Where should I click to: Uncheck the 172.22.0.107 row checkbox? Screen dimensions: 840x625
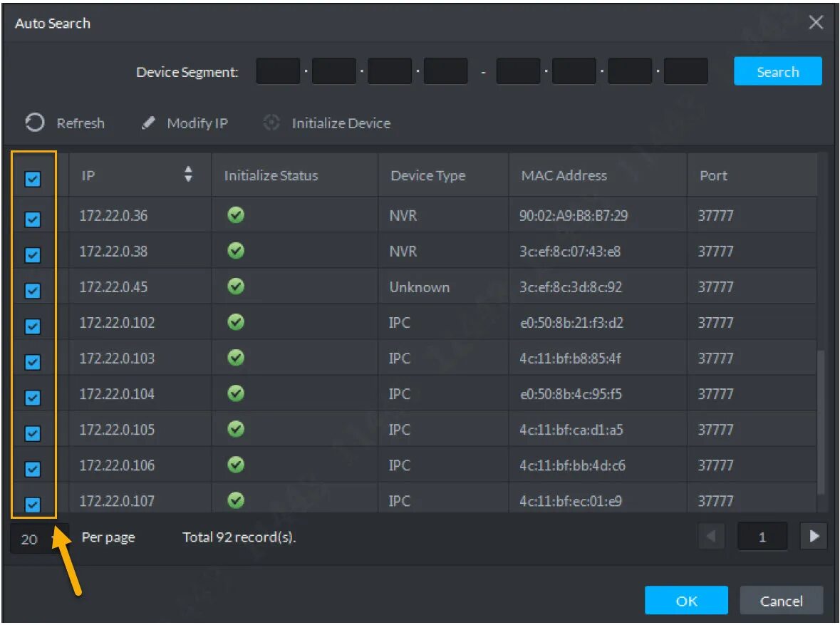pos(33,505)
